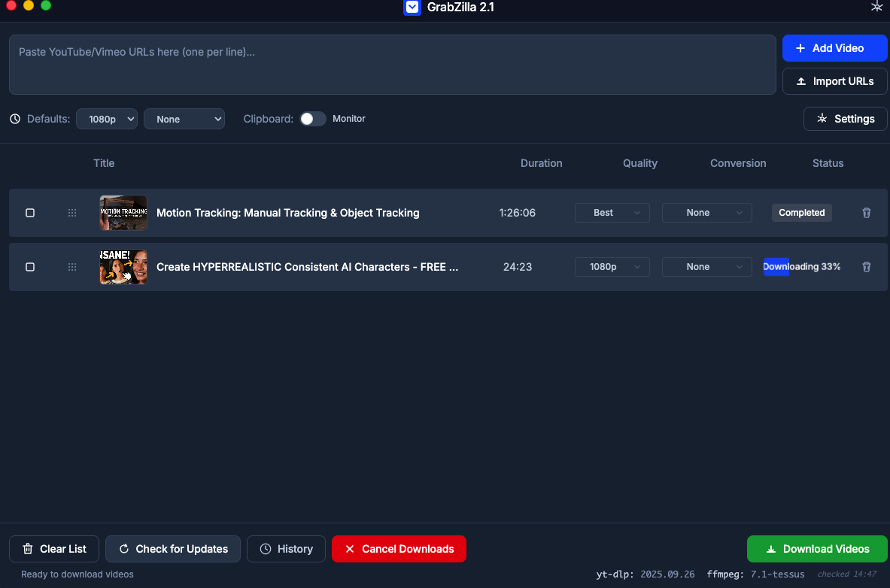Viewport: 890px width, 588px height.
Task: Expand the Best quality dropdown for Motion Tracking
Action: click(x=612, y=213)
